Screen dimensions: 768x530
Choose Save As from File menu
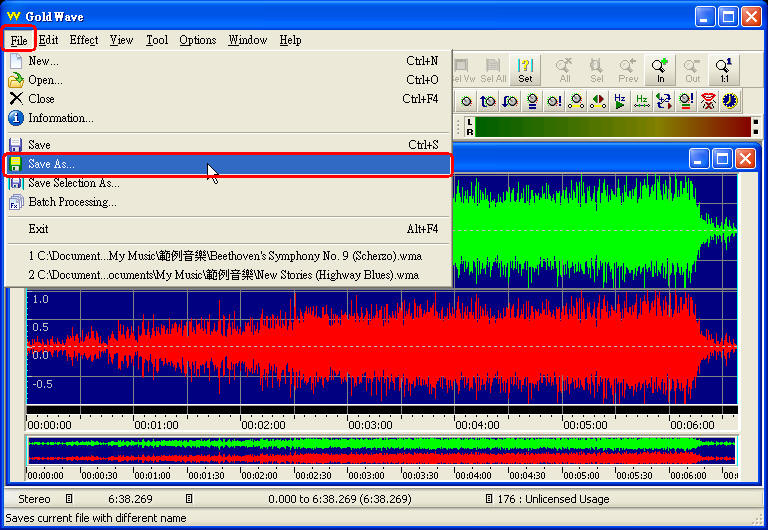tap(51, 164)
